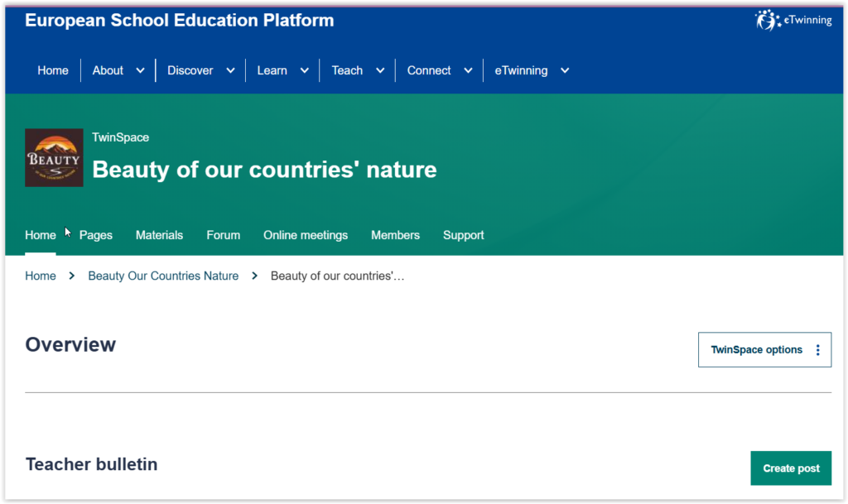Expand the eTwinning menu chevron
This screenshot has width=848, height=504.
pyautogui.click(x=565, y=71)
